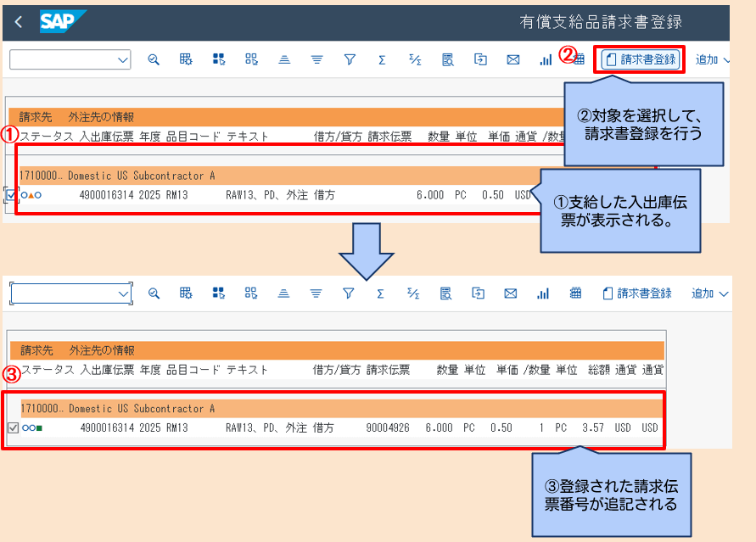Image resolution: width=756 pixels, height=542 pixels.
Task: Click the Sigma total icon in the lower toolbar
Action: tap(380, 293)
